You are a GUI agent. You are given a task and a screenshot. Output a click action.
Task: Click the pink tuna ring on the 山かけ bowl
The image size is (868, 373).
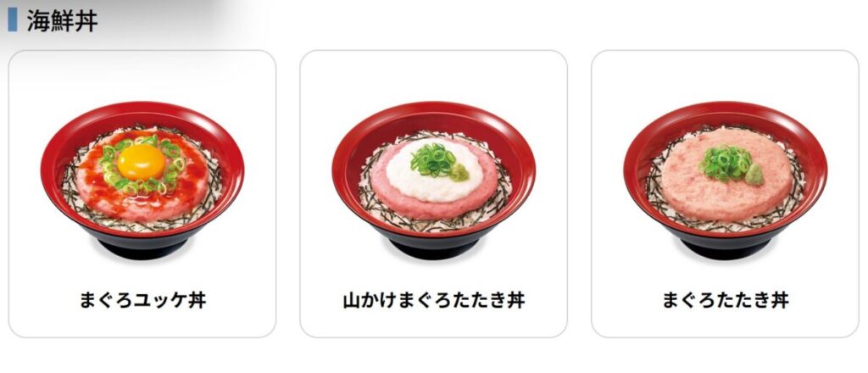(433, 209)
